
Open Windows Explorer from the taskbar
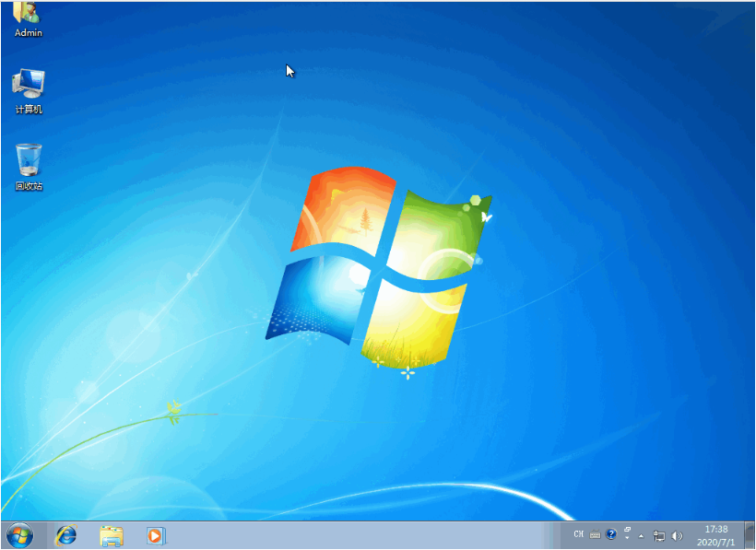click(111, 534)
